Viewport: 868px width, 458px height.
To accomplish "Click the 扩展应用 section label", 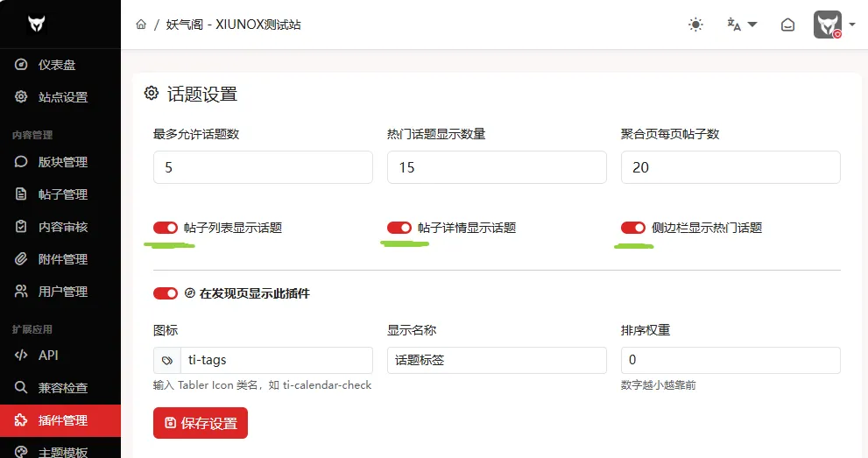I will click(32, 329).
